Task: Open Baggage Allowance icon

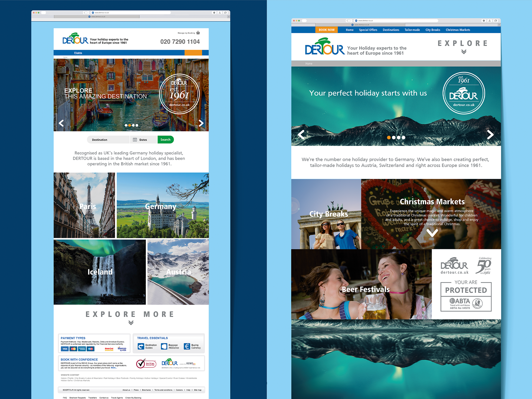Action: (x=164, y=346)
